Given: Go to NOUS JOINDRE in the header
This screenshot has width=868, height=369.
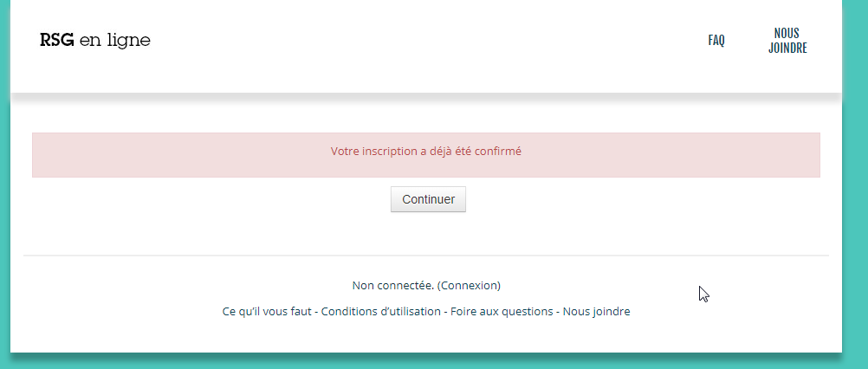Looking at the screenshot, I should [x=787, y=41].
